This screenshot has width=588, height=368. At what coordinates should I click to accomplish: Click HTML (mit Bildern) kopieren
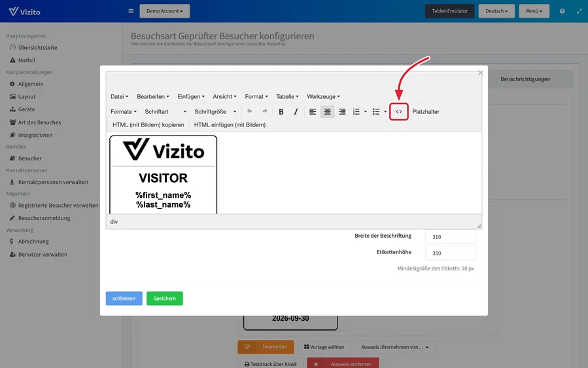pos(148,124)
